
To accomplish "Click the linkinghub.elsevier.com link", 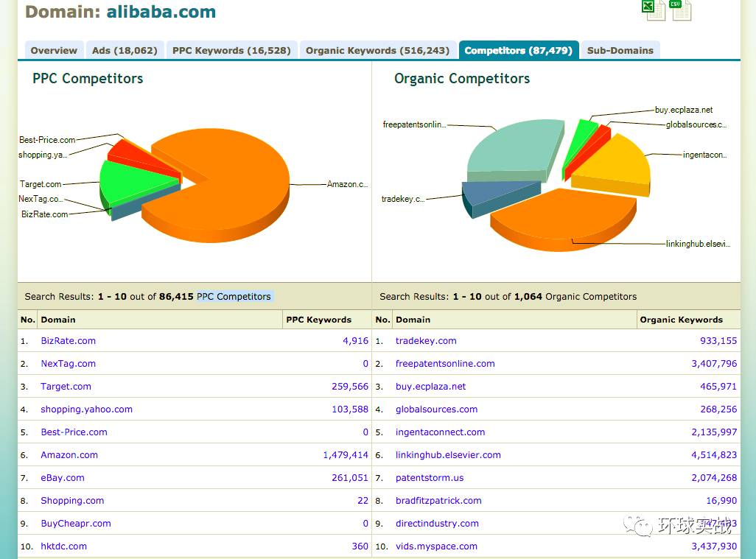I will [448, 455].
